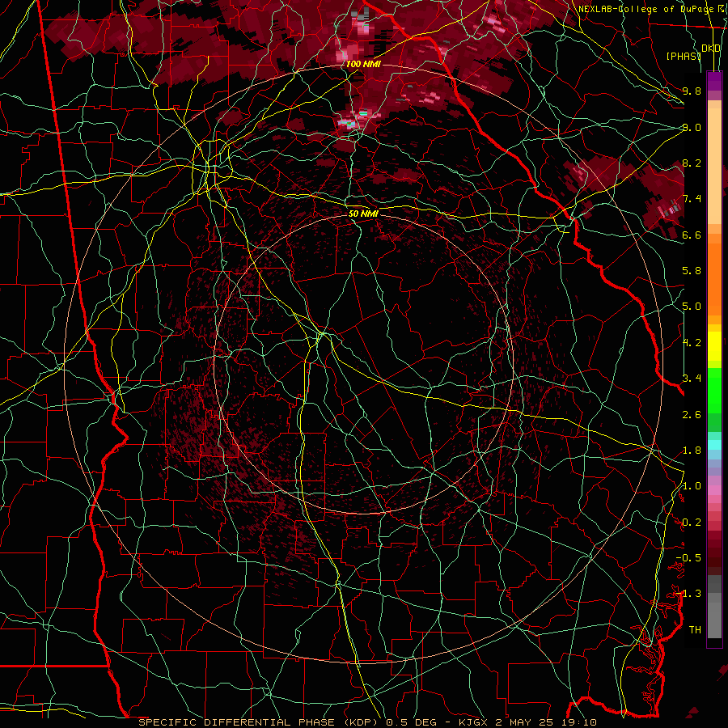Select the 8.2 scale value
Image resolution: width=728 pixels, height=728 pixels.
(692, 163)
